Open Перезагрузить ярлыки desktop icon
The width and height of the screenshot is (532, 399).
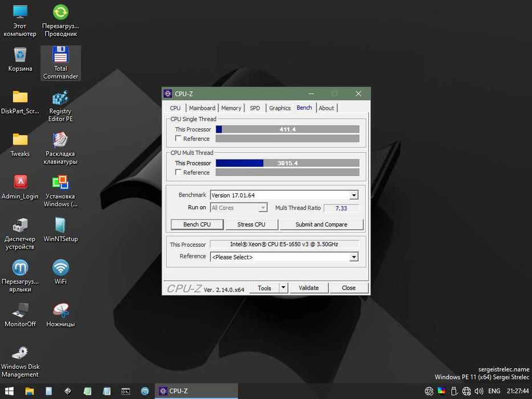pos(20,276)
